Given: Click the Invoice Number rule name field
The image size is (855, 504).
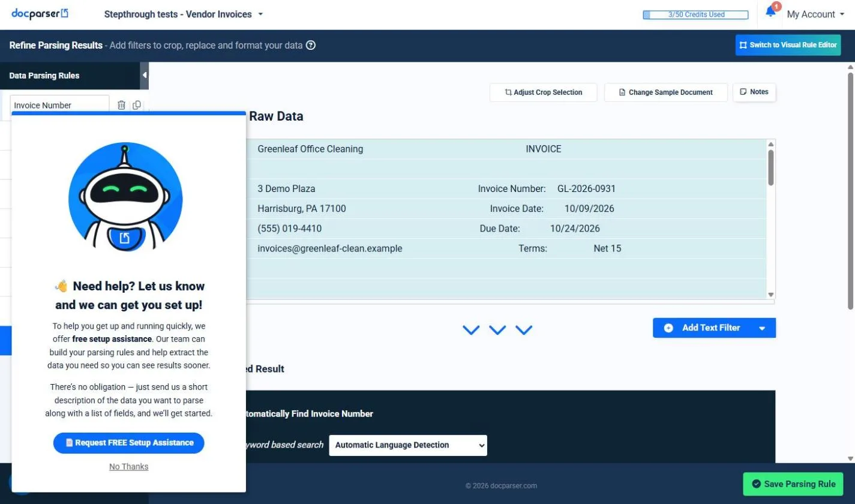Looking at the screenshot, I should point(59,105).
